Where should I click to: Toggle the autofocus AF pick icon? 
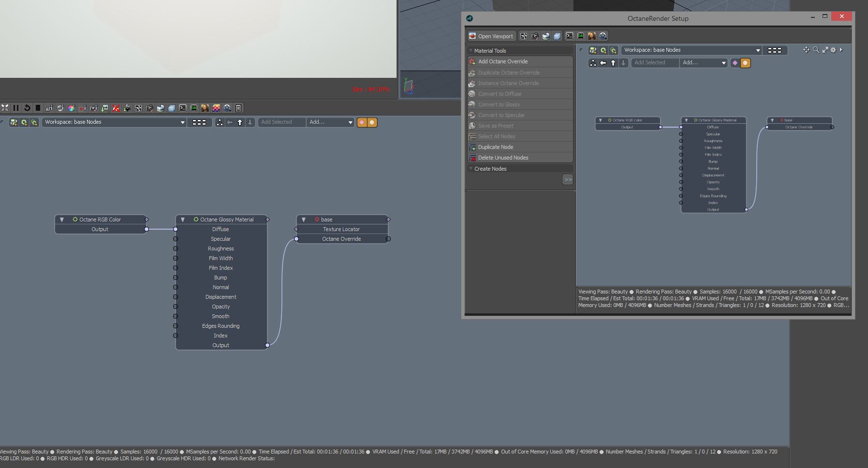pyautogui.click(x=49, y=108)
